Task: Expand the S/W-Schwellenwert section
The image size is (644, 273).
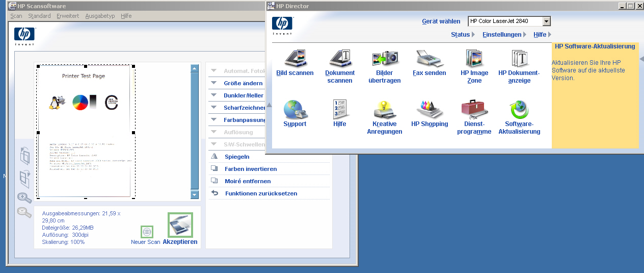Action: pyautogui.click(x=214, y=144)
